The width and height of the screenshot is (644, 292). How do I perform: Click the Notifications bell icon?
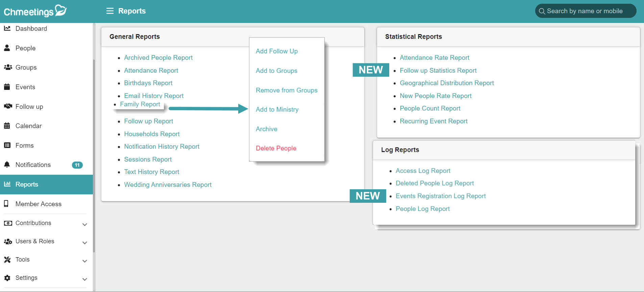[x=7, y=165]
